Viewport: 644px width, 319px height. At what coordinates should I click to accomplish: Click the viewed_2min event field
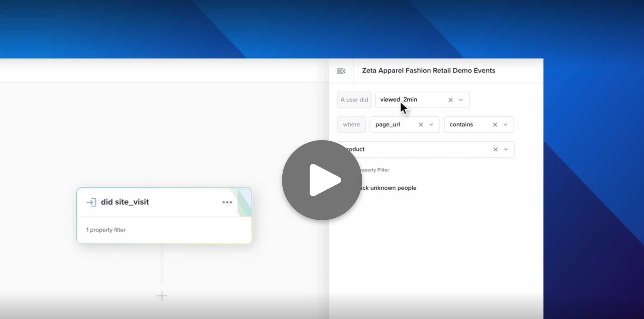tap(410, 100)
